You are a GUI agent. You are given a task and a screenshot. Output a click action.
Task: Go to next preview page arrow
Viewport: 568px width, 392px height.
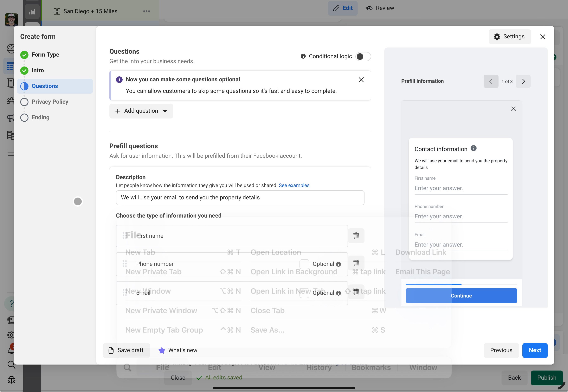[x=523, y=81]
